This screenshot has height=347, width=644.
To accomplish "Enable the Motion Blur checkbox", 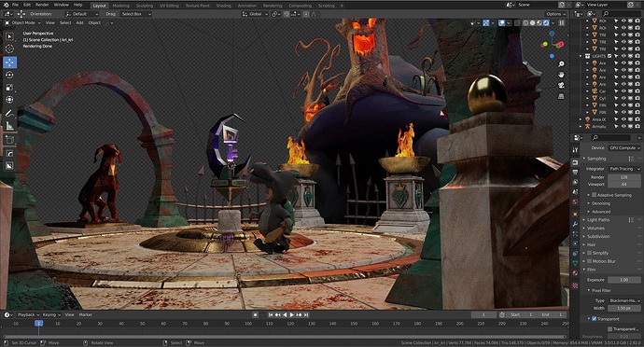I will click(x=589, y=261).
